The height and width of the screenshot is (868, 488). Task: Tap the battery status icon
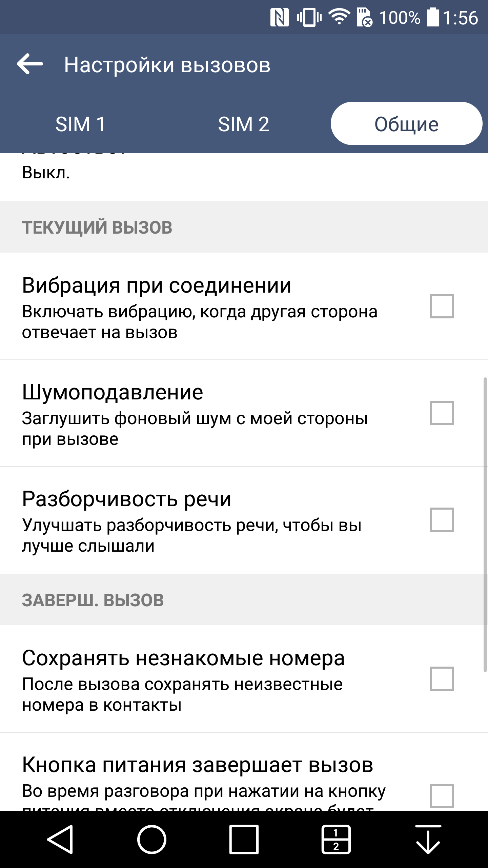432,17
